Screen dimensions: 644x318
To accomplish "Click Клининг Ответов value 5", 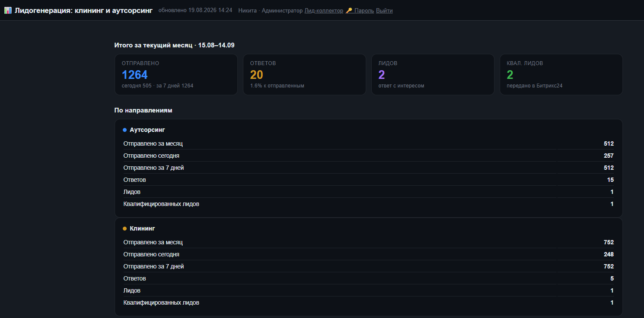I will (x=612, y=278).
